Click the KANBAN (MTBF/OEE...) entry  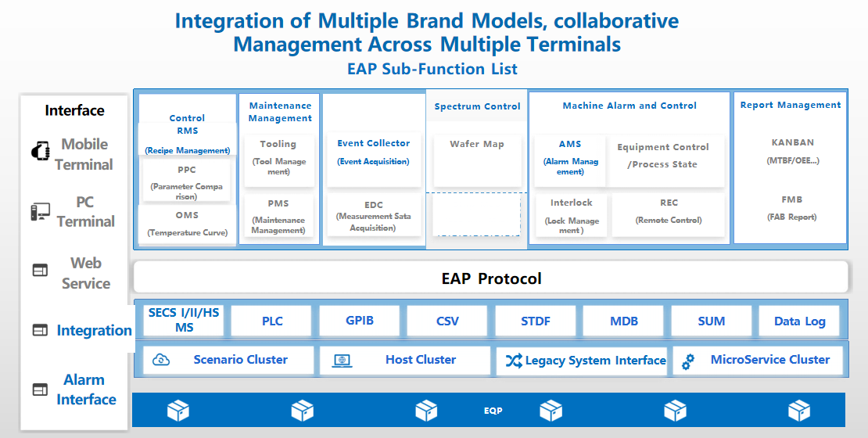pos(793,151)
